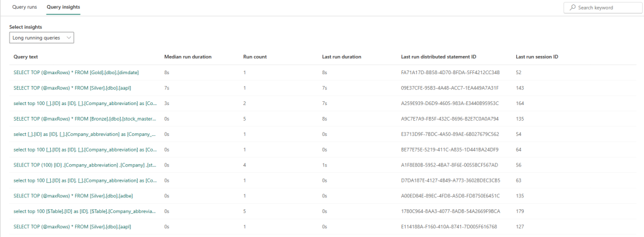Select statement ID A1F8E80B-5952-4BA7-8F6E-0055BCF567AD
The image size is (644, 237).
[x=449, y=165]
